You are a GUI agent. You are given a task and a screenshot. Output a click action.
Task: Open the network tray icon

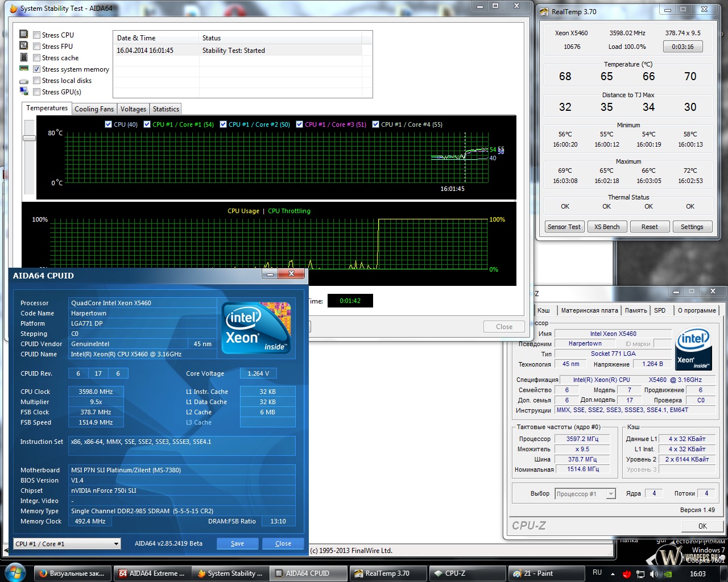click(640, 573)
